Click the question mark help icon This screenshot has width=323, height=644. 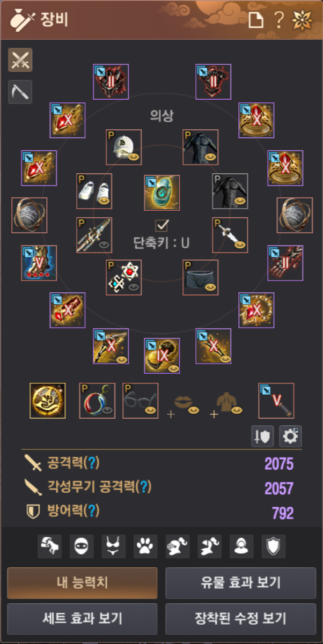pyautogui.click(x=278, y=20)
